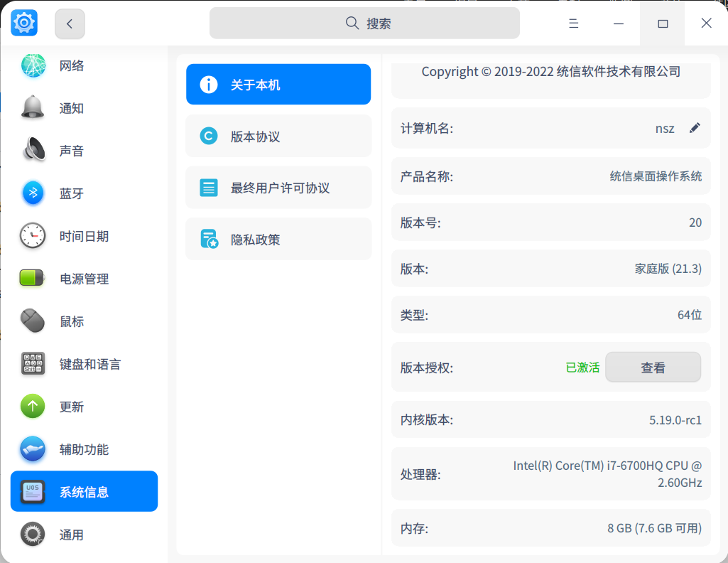This screenshot has width=728, height=563.
Task: Click the view (查看) authorization button
Action: pos(653,368)
